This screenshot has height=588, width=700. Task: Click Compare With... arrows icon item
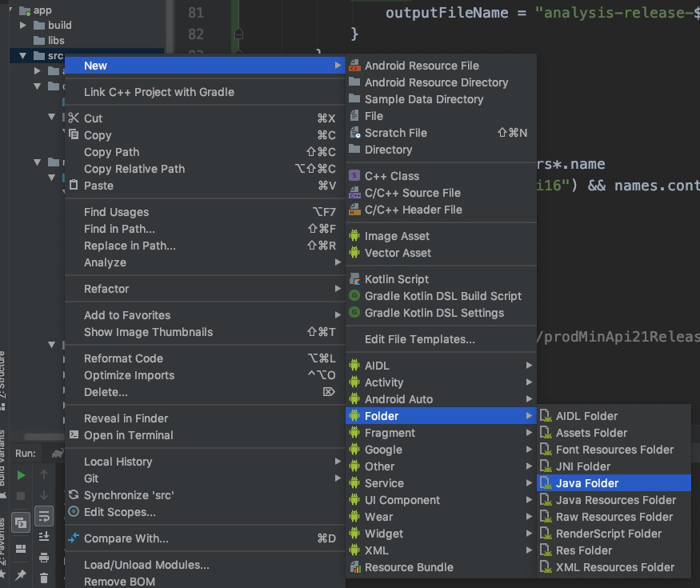click(126, 538)
